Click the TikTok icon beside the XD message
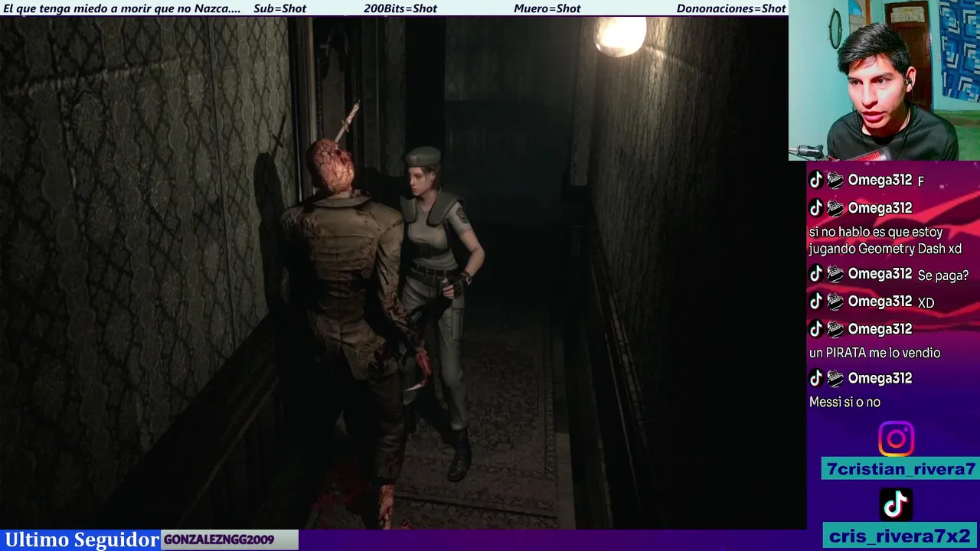 pos(816,301)
